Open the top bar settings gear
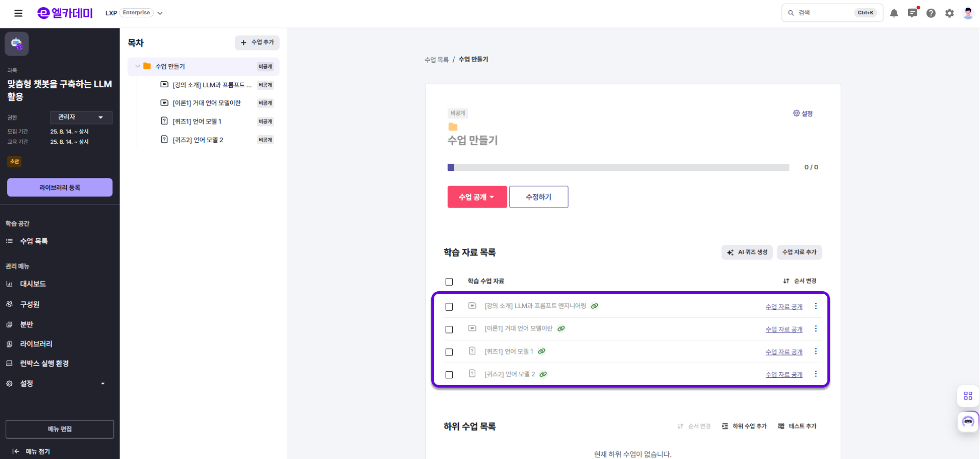 949,13
